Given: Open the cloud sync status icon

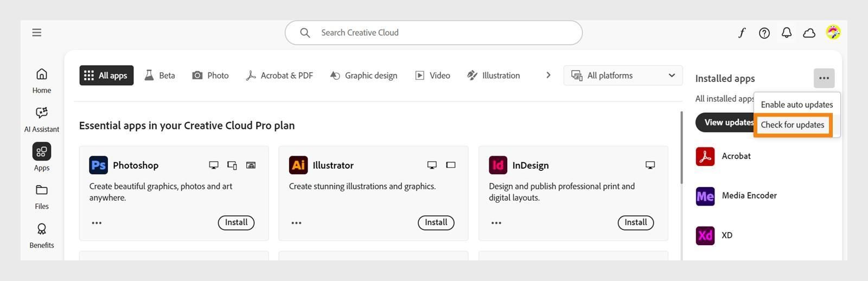Looking at the screenshot, I should tap(809, 33).
